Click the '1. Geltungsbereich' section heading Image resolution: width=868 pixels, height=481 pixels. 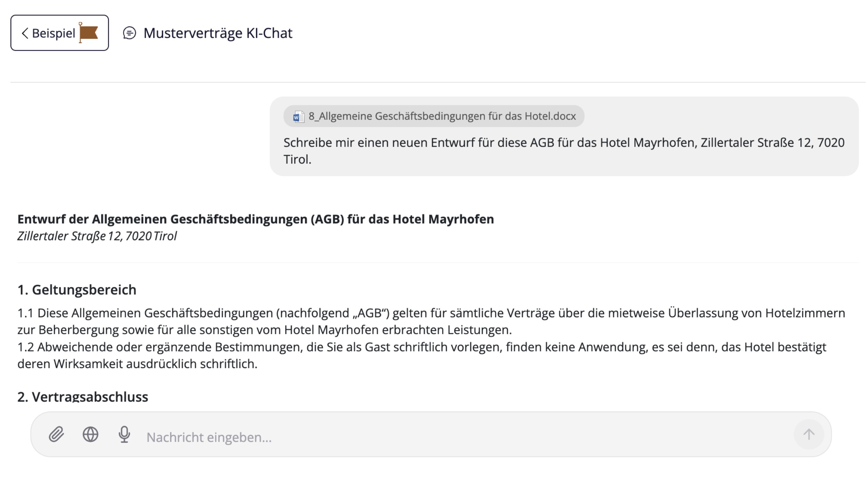[77, 290]
